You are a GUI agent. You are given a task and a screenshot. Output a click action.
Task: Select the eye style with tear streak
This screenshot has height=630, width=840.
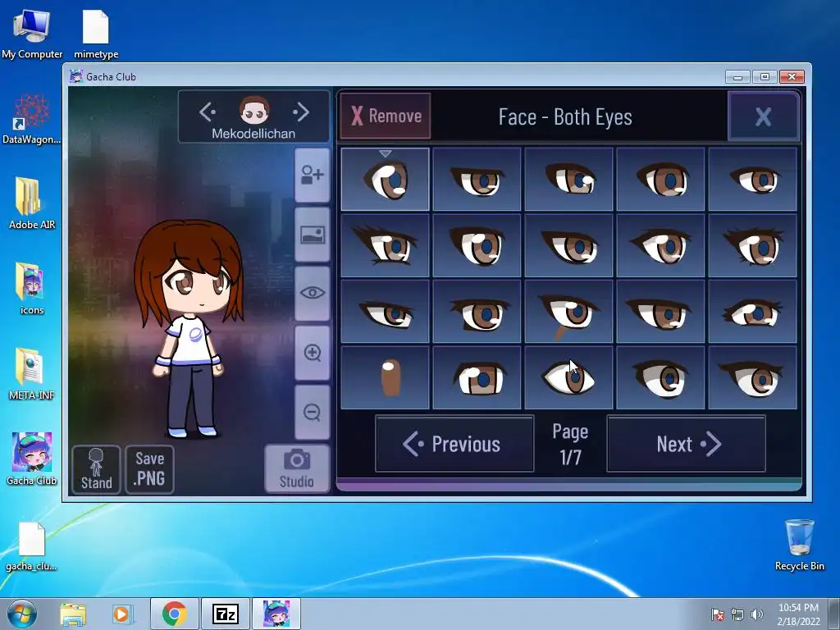(569, 312)
